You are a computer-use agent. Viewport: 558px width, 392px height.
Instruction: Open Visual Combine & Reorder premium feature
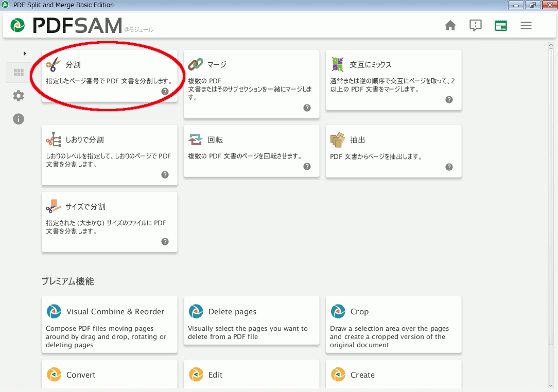(x=115, y=312)
